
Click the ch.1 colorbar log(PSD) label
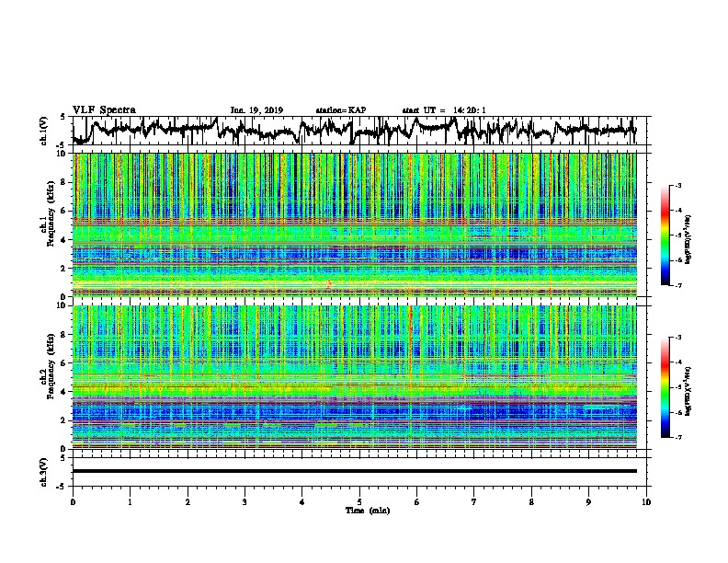tap(688, 240)
